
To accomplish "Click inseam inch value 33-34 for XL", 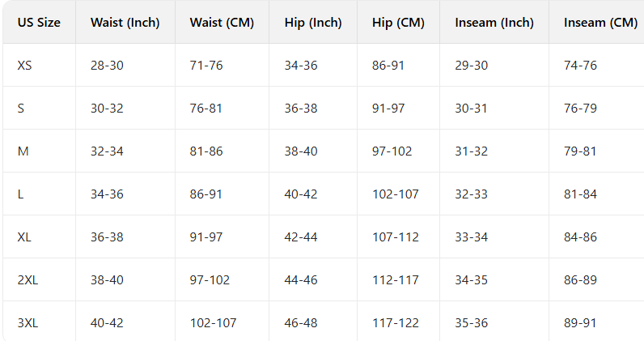I will click(x=472, y=237).
